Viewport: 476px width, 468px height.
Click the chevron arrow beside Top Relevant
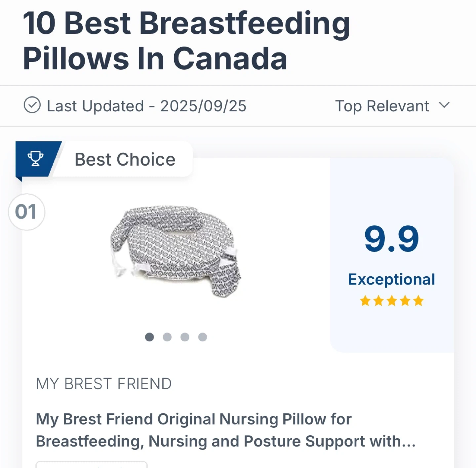[x=444, y=105]
